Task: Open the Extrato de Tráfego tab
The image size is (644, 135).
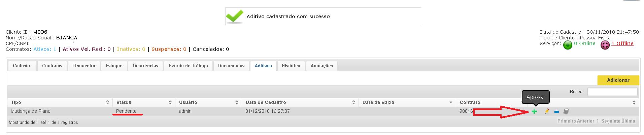Action: (188, 66)
